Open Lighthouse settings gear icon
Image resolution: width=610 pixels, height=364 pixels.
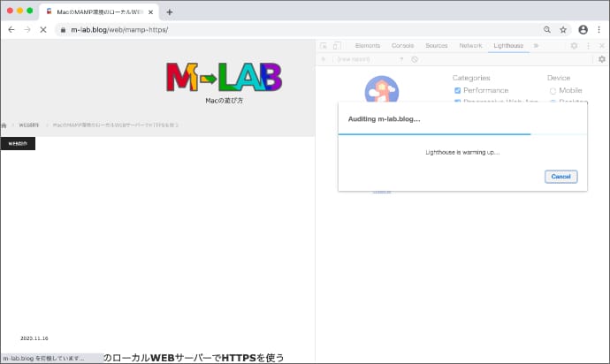tap(602, 59)
